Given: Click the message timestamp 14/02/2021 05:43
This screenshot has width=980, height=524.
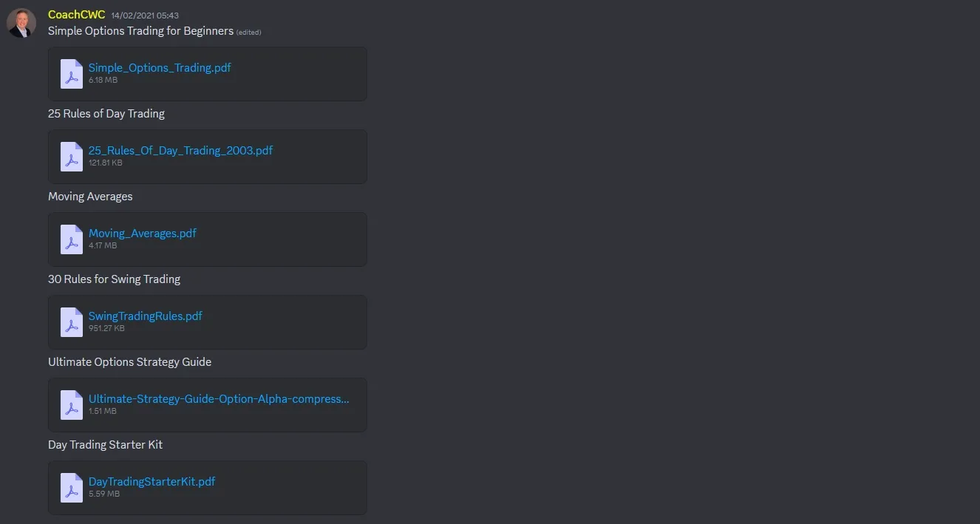Looking at the screenshot, I should coord(145,16).
